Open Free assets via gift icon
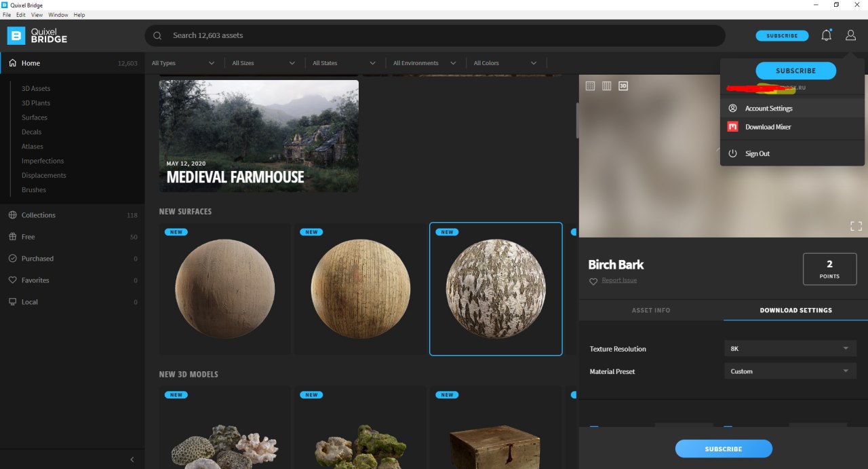The image size is (868, 469). coord(13,237)
